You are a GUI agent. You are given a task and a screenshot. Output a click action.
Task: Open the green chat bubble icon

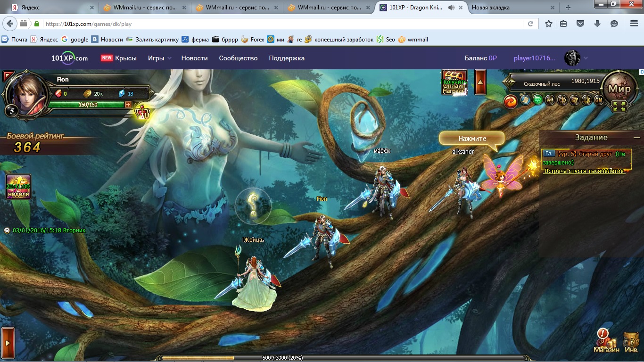(x=537, y=100)
